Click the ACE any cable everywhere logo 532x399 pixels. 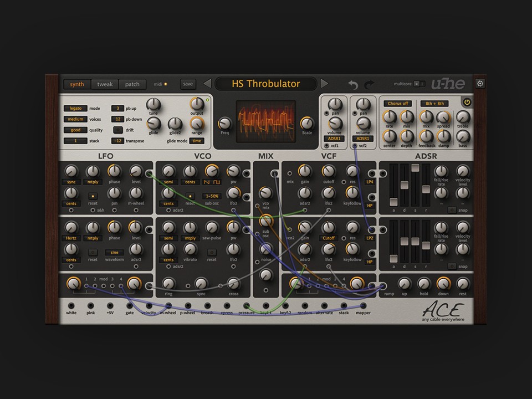tap(443, 311)
